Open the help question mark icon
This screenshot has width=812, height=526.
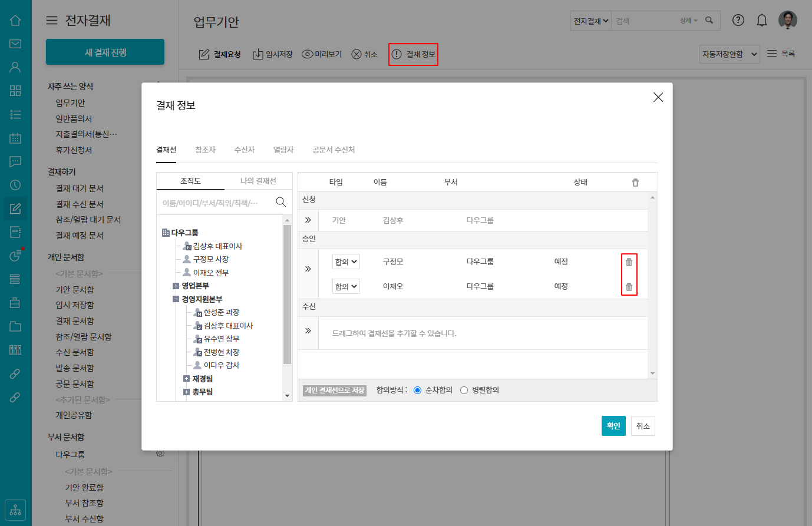(738, 21)
